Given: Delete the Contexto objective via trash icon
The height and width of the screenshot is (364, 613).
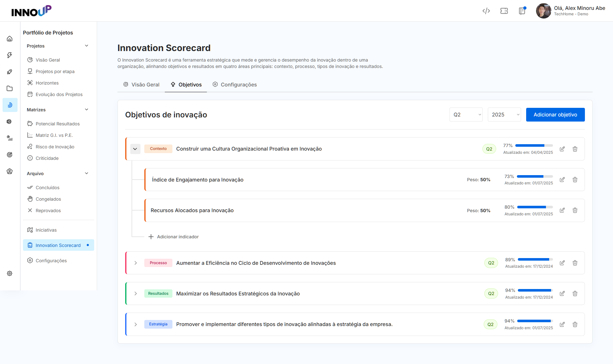Looking at the screenshot, I should (x=575, y=149).
